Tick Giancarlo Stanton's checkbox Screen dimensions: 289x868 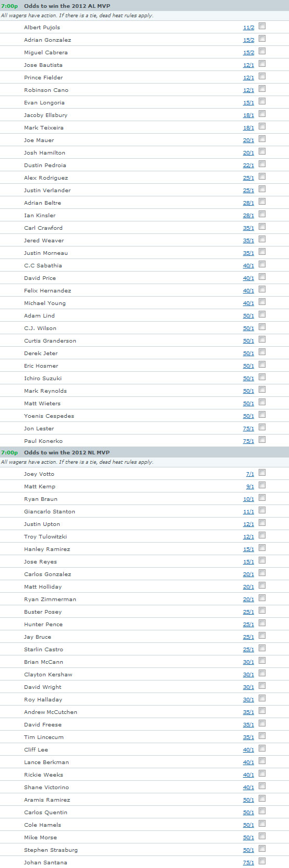262,510
